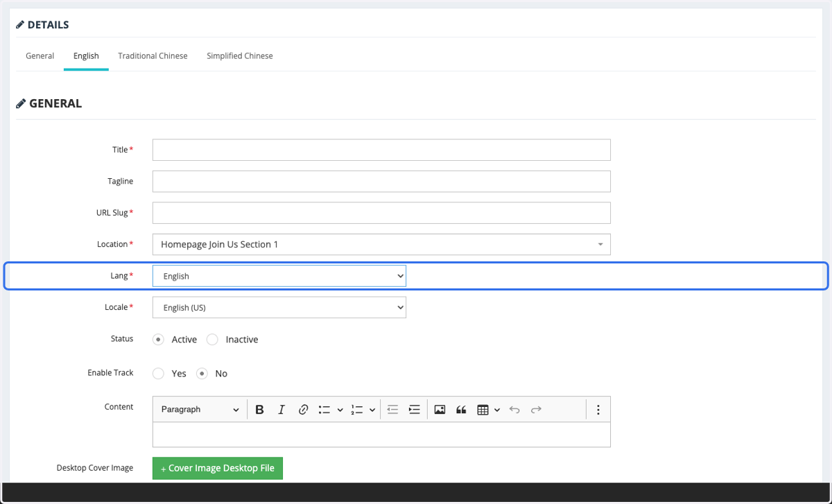Screen dimensions: 832x504
Task: Open bulleted list style options arrow
Action: (x=340, y=410)
